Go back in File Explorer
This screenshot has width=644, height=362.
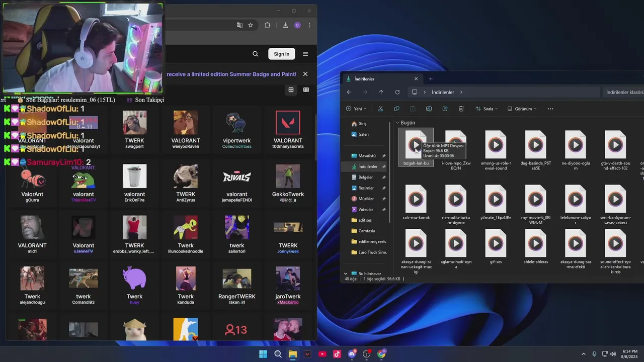coord(349,92)
